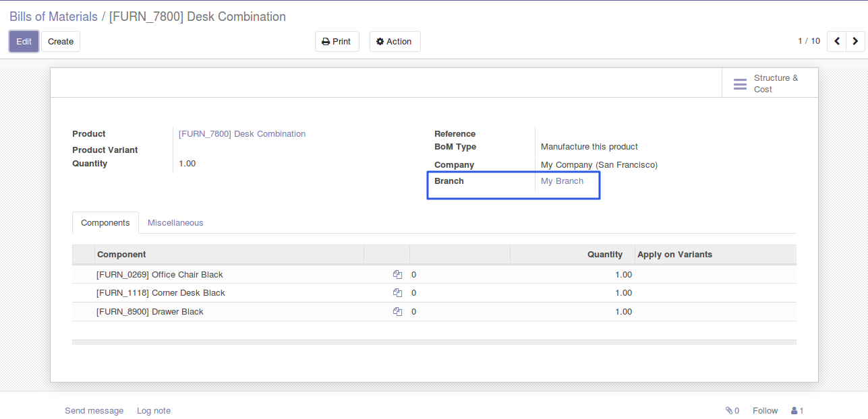The height and width of the screenshot is (419, 868).
Task: Navigate to Bills of Materials breadcrumb
Action: click(53, 17)
